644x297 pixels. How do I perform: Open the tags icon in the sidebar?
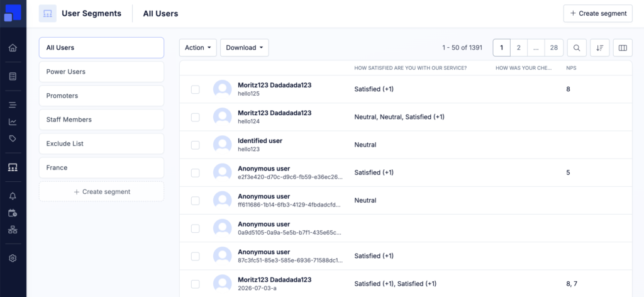click(13, 138)
